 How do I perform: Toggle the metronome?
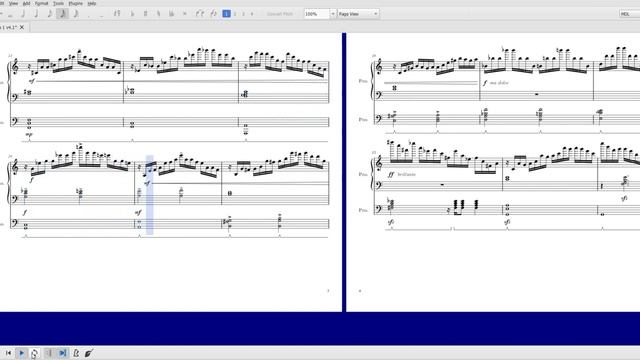point(76,353)
